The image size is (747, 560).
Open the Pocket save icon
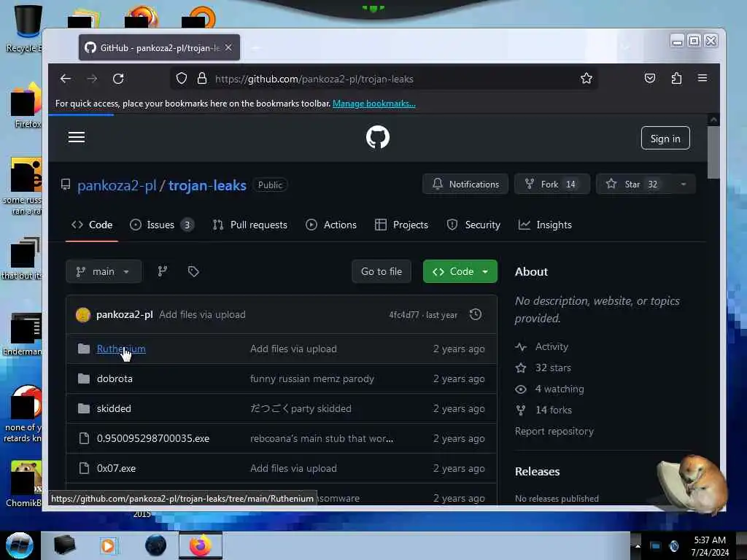[x=650, y=78]
